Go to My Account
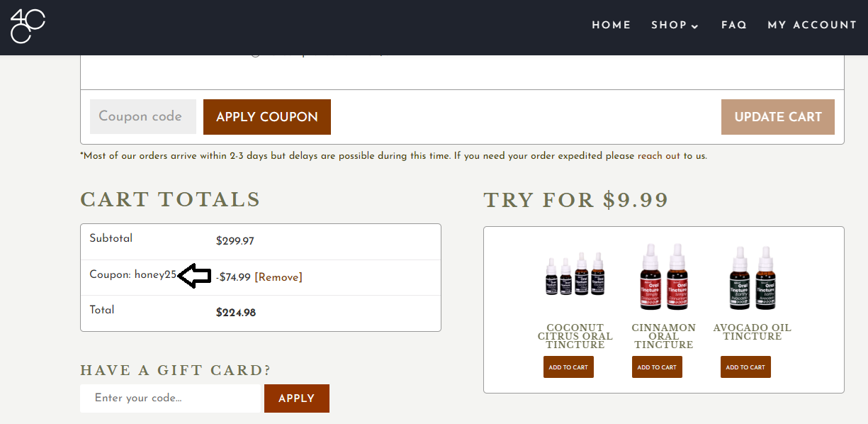 tap(812, 26)
